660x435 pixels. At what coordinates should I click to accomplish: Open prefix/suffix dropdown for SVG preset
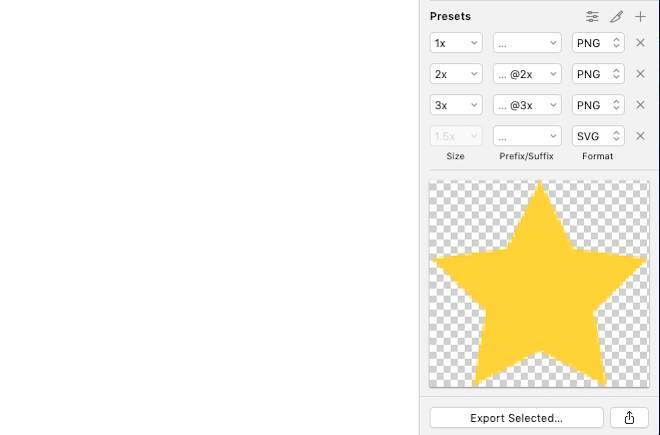pos(527,136)
